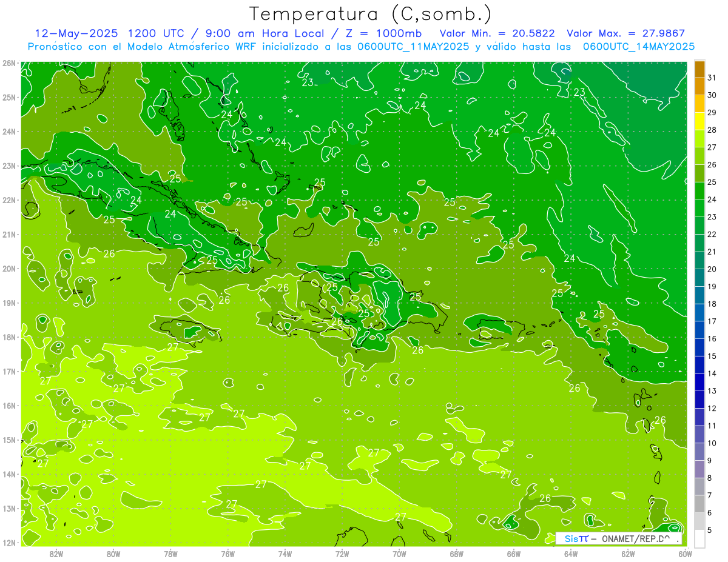
Task: Click the 66W longitude axis label
Action: click(x=514, y=554)
